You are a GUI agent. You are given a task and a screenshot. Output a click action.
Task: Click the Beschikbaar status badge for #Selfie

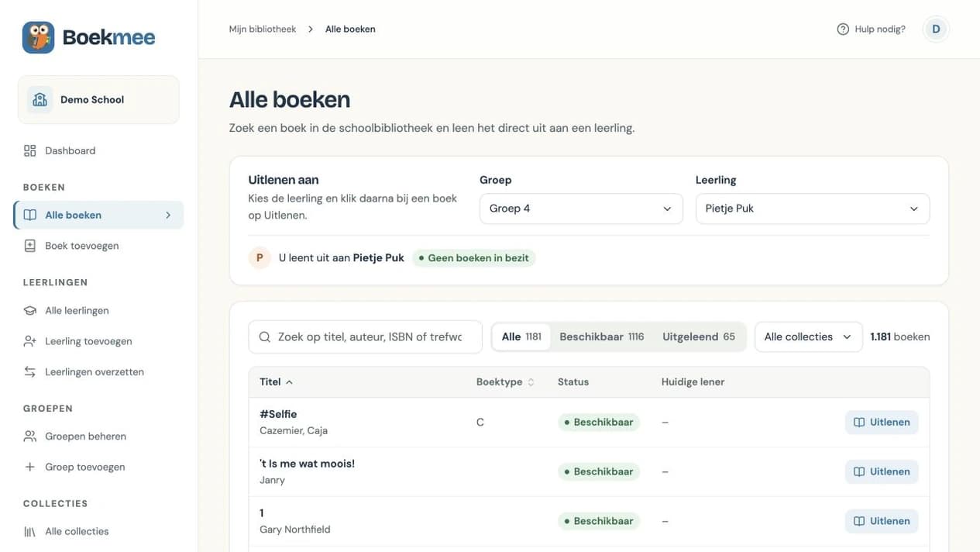pyautogui.click(x=599, y=423)
